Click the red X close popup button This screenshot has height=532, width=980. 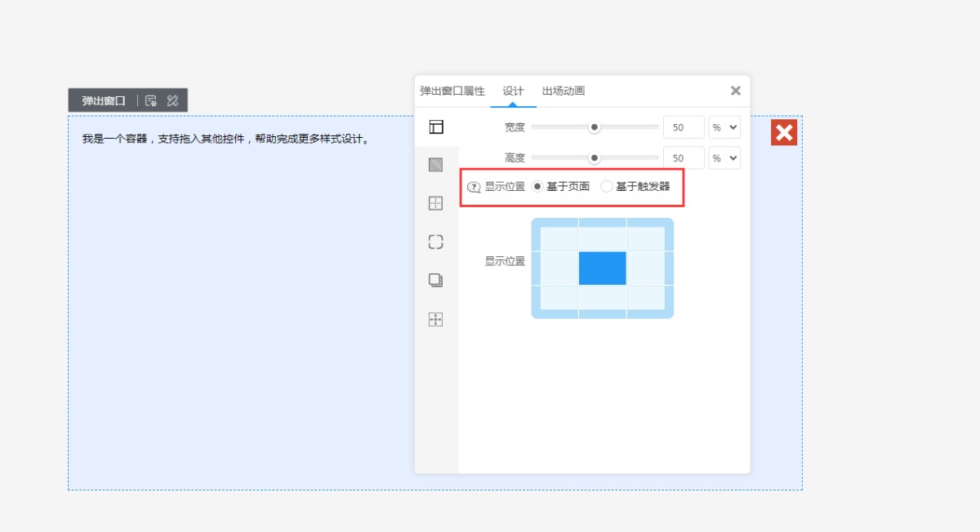[x=784, y=133]
